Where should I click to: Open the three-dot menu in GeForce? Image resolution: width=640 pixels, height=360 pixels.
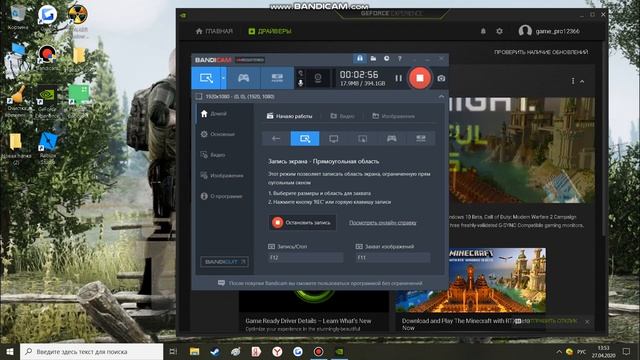click(x=573, y=81)
